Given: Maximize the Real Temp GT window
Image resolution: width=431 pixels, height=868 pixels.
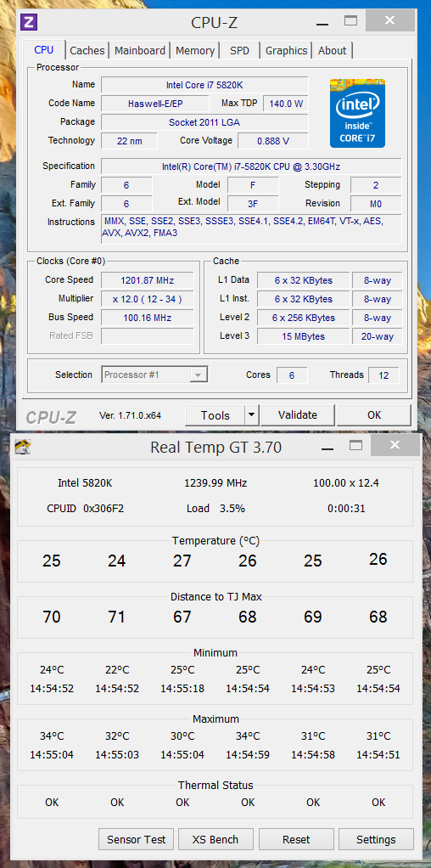Looking at the screenshot, I should pyautogui.click(x=355, y=445).
